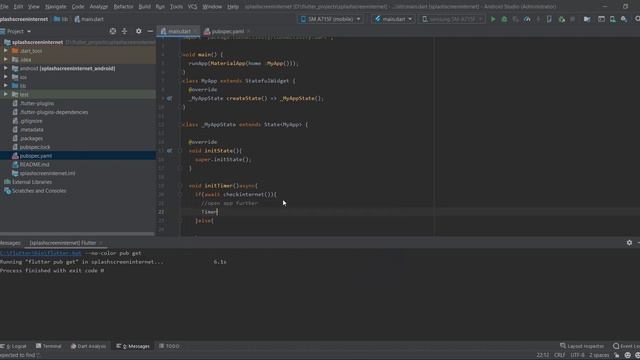Screen dimensions: 640x360
Task: Start debugging with the green bug icon
Action: point(504,19)
